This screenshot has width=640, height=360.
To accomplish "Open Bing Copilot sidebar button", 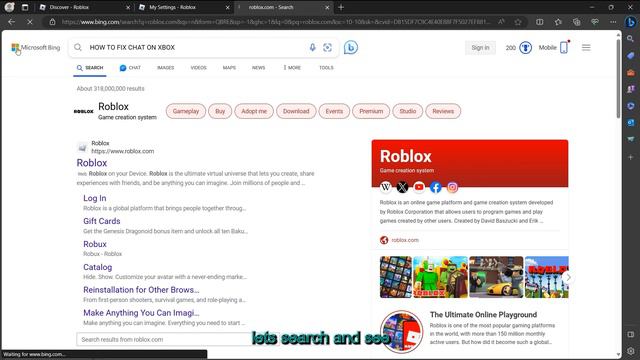I will click(631, 22).
